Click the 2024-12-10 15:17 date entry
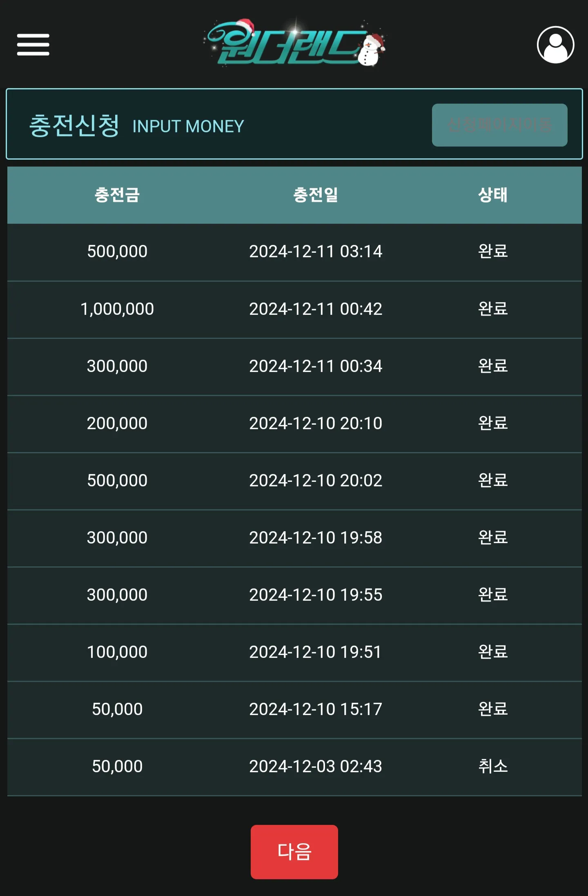 point(316,709)
